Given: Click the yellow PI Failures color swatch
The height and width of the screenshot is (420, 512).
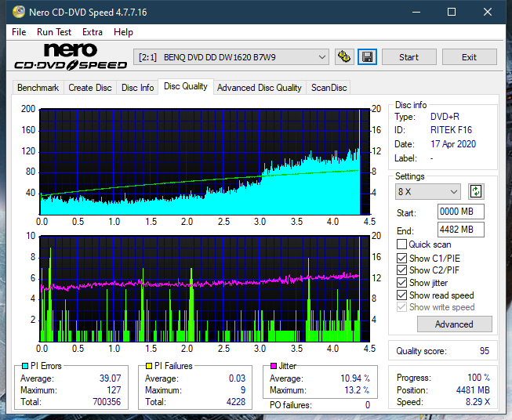Looking at the screenshot, I should (149, 366).
